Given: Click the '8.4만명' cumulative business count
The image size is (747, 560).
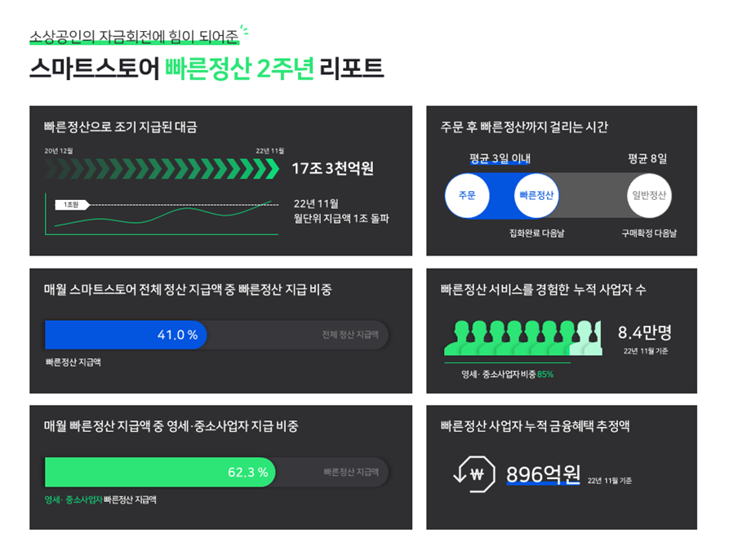Looking at the screenshot, I should (644, 333).
